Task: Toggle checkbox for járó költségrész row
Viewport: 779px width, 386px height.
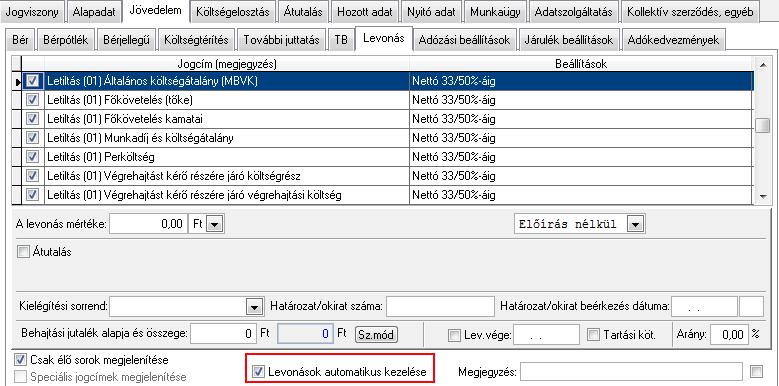Action: click(33, 176)
